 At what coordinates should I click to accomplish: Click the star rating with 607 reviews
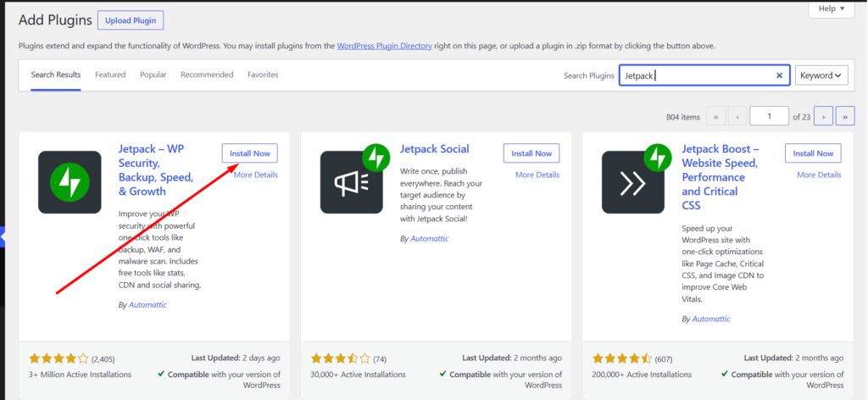point(621,358)
